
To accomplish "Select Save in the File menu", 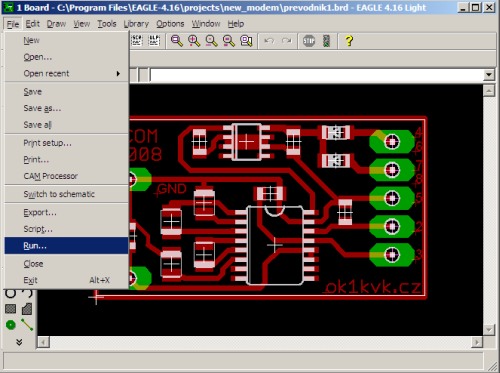I will click(x=66, y=92).
